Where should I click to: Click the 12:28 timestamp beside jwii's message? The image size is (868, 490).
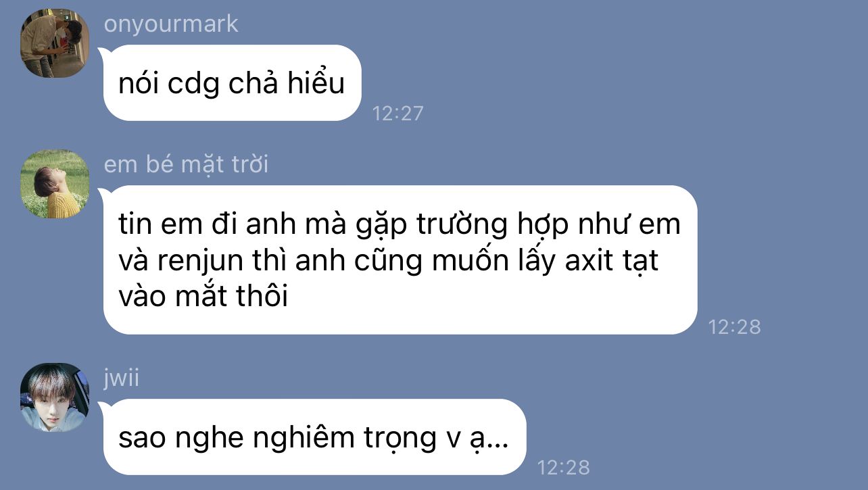click(563, 467)
